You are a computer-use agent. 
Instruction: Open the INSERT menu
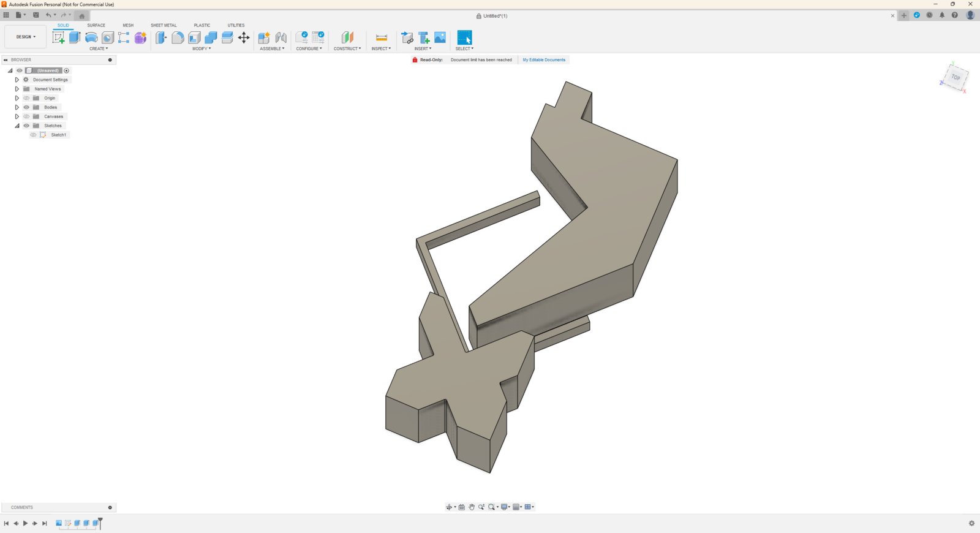tap(423, 48)
